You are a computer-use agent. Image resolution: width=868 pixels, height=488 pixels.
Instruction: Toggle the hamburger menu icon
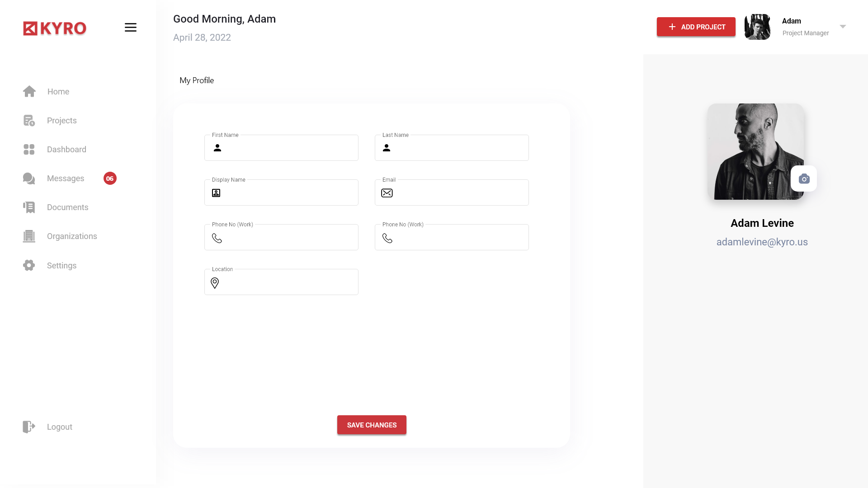pos(131,28)
